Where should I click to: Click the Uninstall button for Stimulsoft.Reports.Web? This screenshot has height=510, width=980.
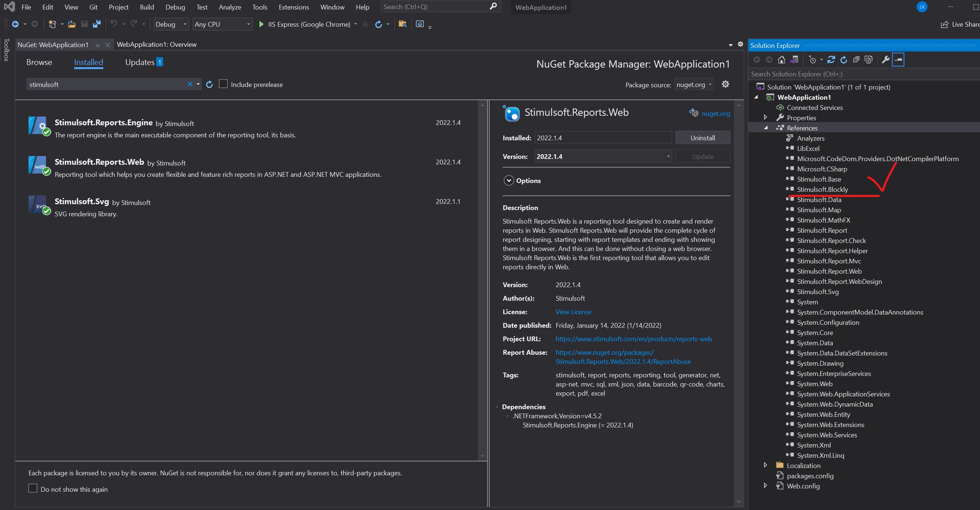(702, 138)
